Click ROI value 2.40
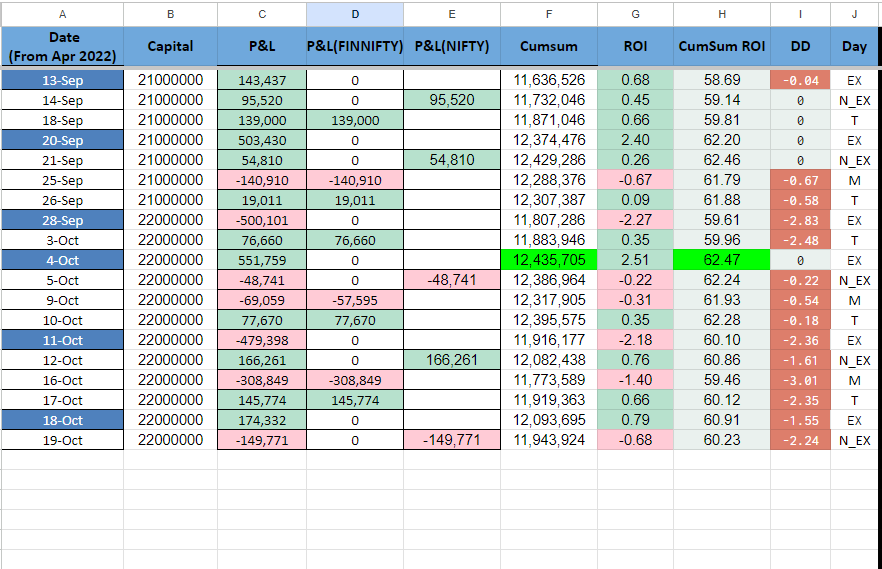The width and height of the screenshot is (882, 569). pos(635,140)
